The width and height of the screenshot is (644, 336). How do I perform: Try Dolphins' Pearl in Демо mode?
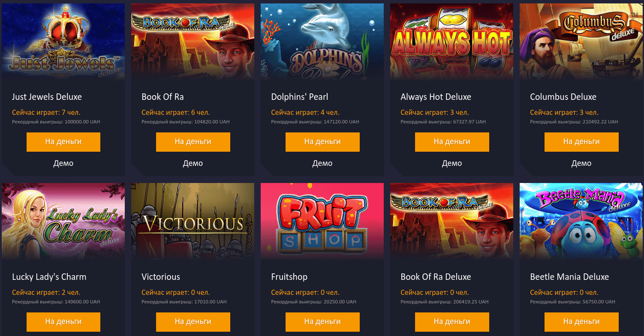(322, 163)
